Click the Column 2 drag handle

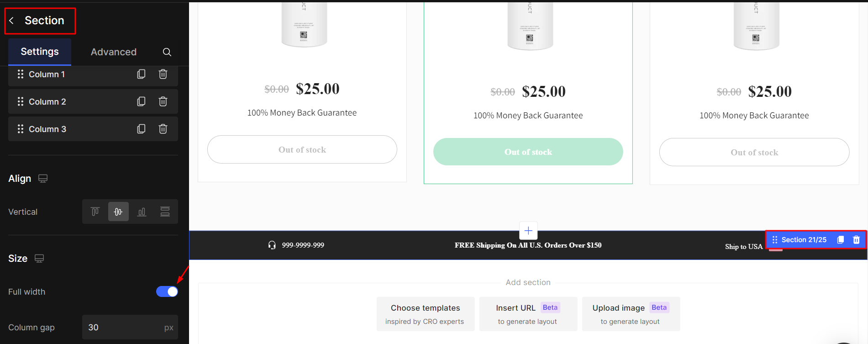(x=21, y=101)
